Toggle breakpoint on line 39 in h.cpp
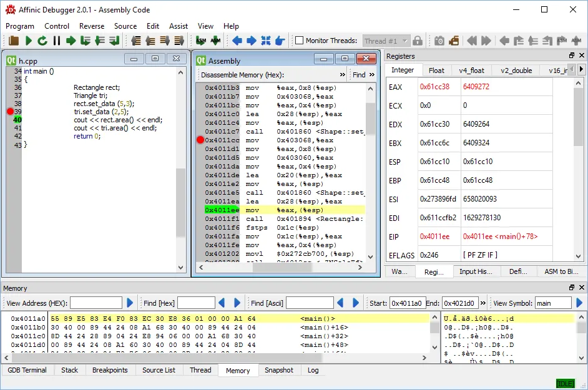This screenshot has height=390, width=588. (x=10, y=112)
